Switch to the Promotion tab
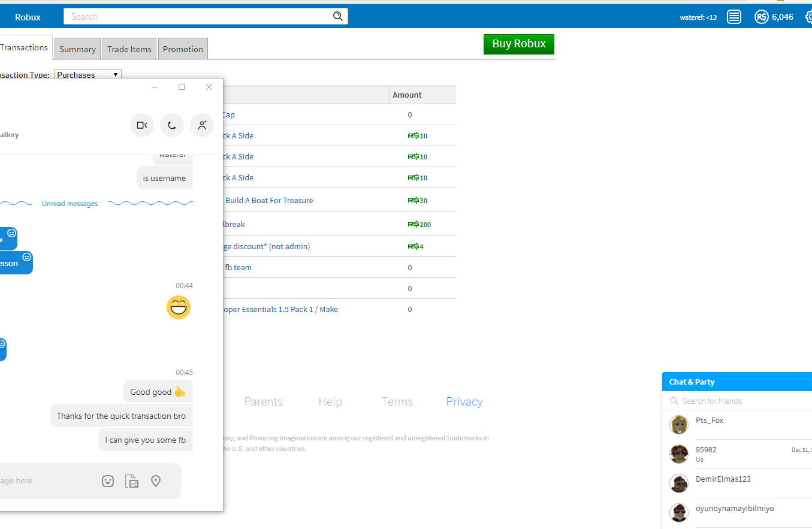812x529 pixels. tap(183, 49)
